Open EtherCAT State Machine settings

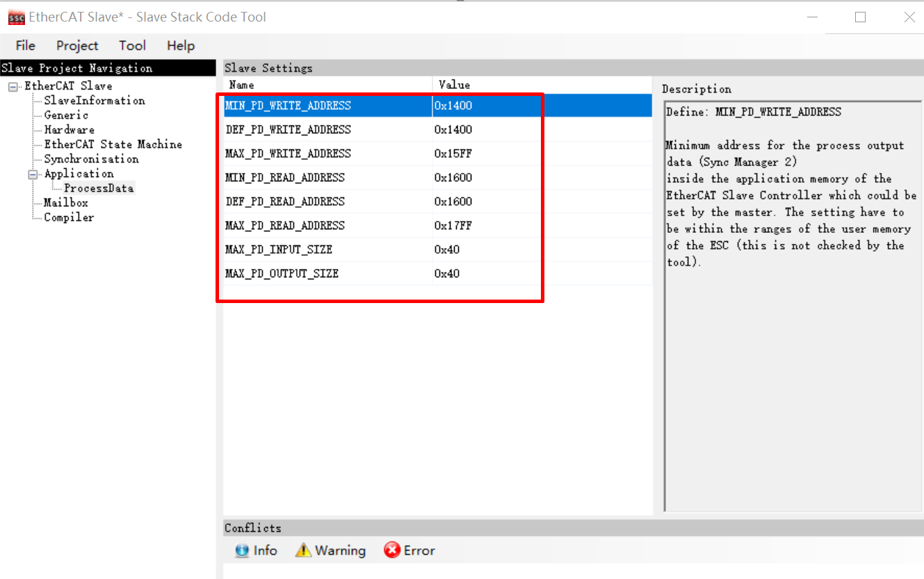click(113, 145)
